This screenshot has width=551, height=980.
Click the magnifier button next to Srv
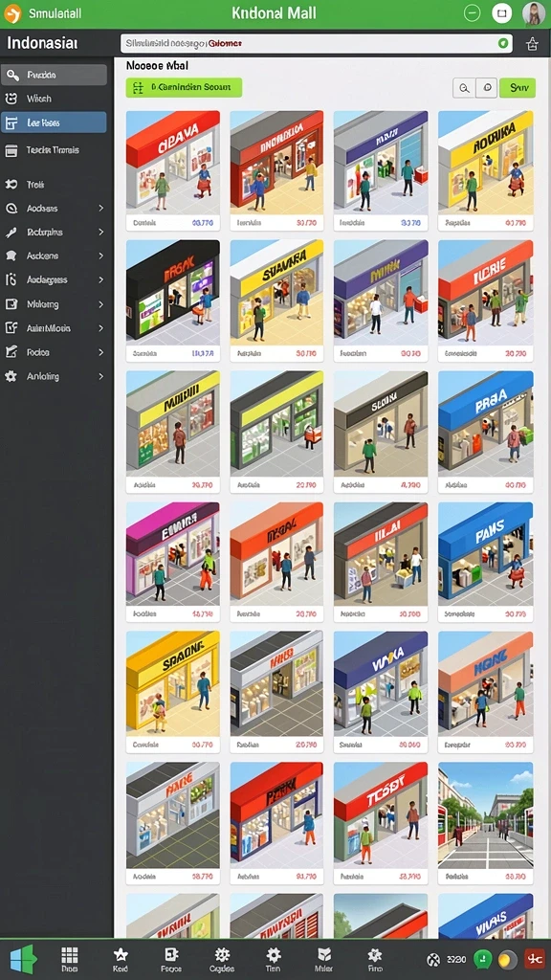464,88
